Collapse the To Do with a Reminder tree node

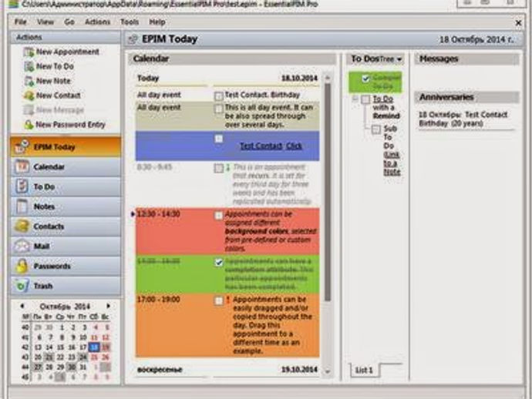click(x=355, y=99)
